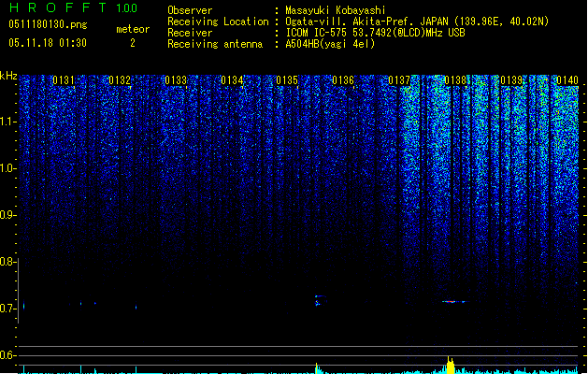This screenshot has height=374, width=588.
Task: Click the 0137 time marker
Action: [399, 80]
